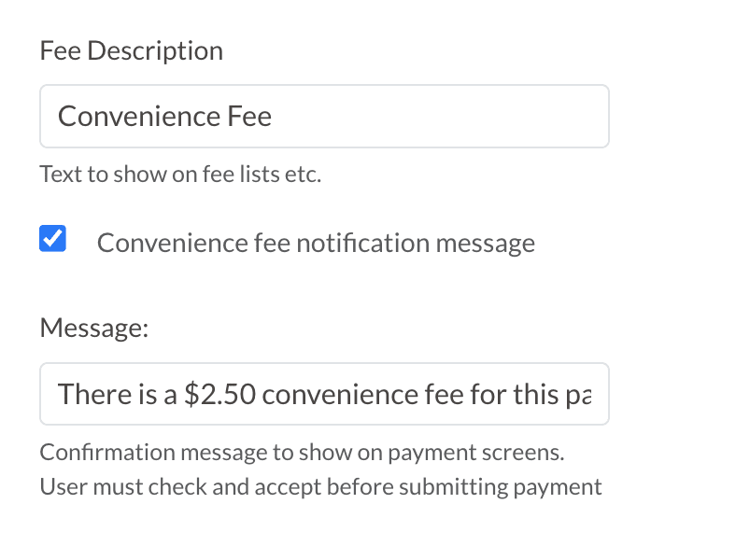The height and width of the screenshot is (560, 736).
Task: Click into the Message input field
Action: [323, 394]
